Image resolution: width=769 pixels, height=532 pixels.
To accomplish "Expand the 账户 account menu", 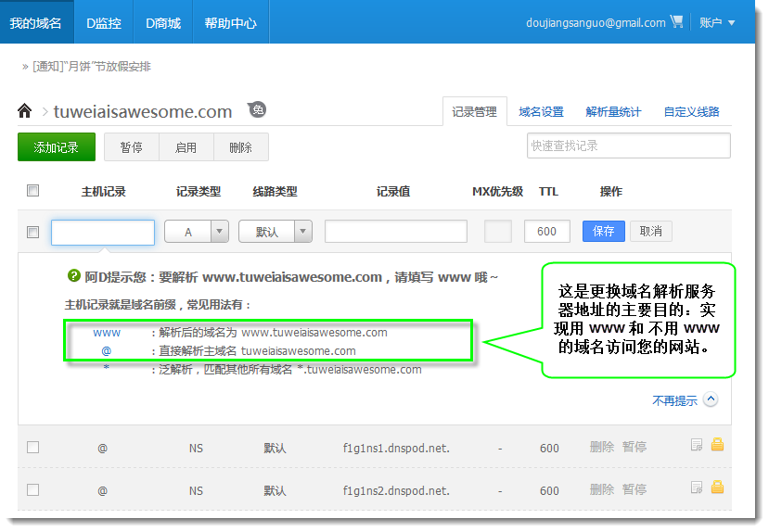I will click(x=717, y=22).
